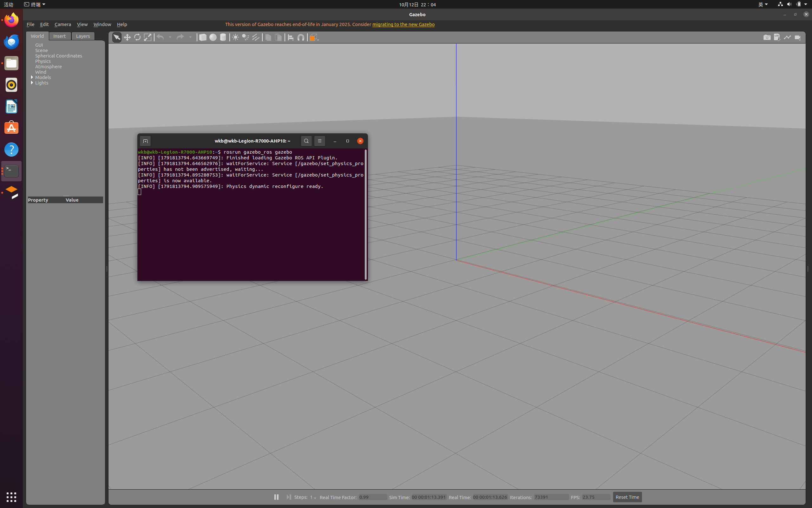Activate the translate mode tool
The width and height of the screenshot is (812, 508).
(x=127, y=37)
